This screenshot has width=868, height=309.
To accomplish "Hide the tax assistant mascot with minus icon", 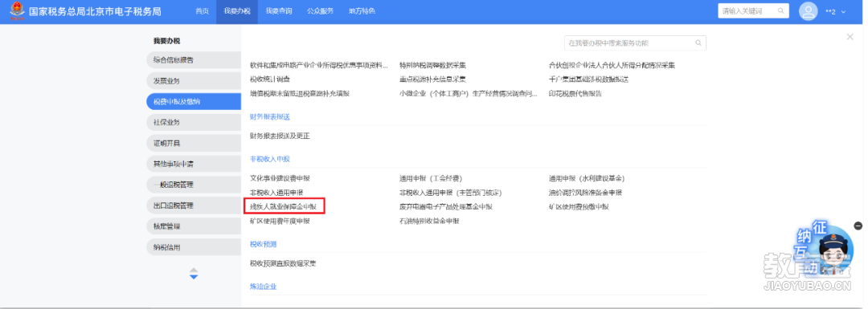I will click(858, 226).
